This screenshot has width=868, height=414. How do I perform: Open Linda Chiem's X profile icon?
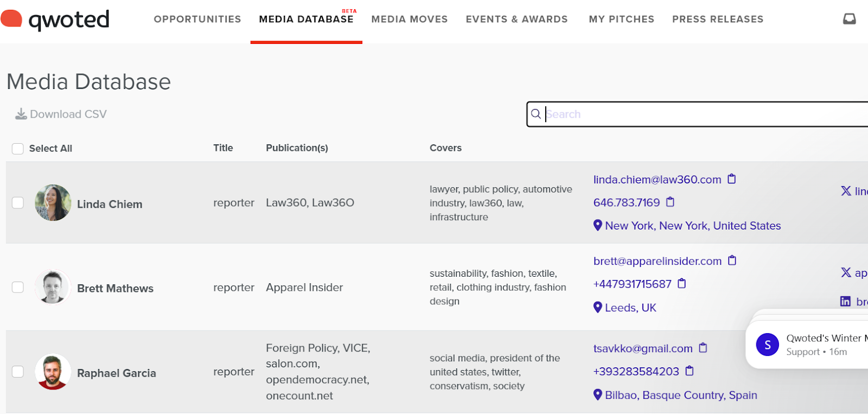(x=846, y=191)
